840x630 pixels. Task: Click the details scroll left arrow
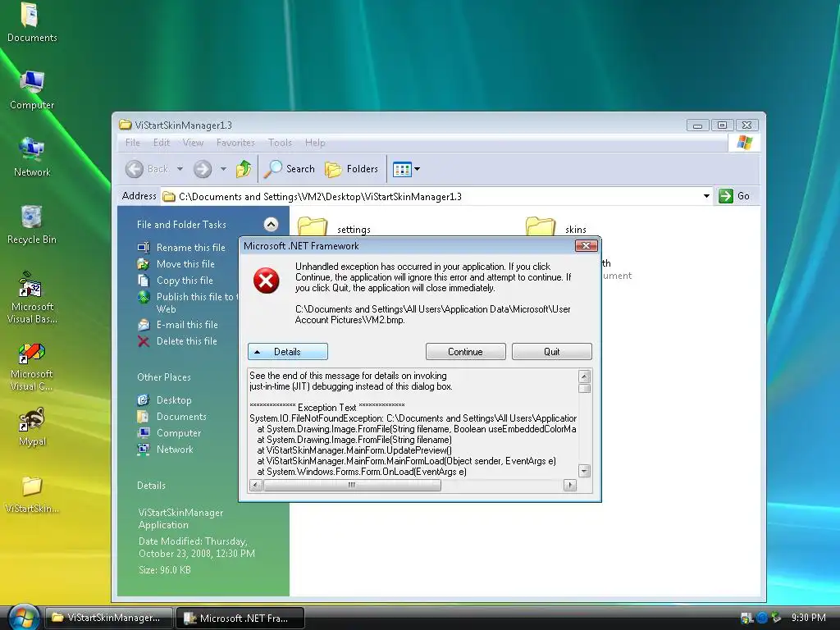pyautogui.click(x=256, y=486)
